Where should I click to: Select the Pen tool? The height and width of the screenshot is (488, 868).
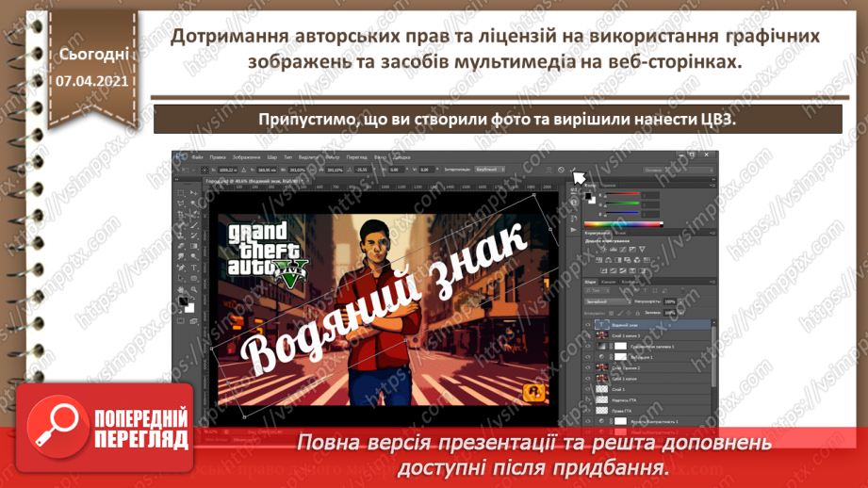pos(180,267)
